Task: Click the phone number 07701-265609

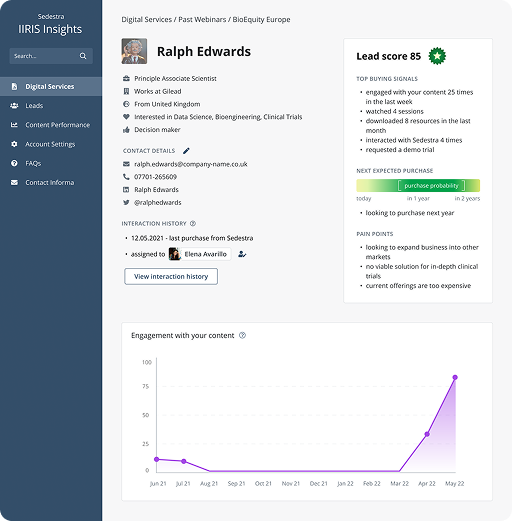Action: [155, 177]
